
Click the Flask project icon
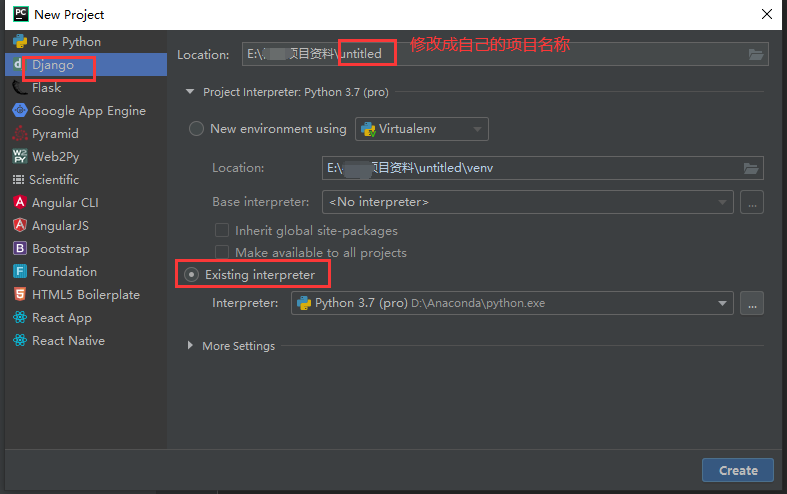pyautogui.click(x=20, y=87)
